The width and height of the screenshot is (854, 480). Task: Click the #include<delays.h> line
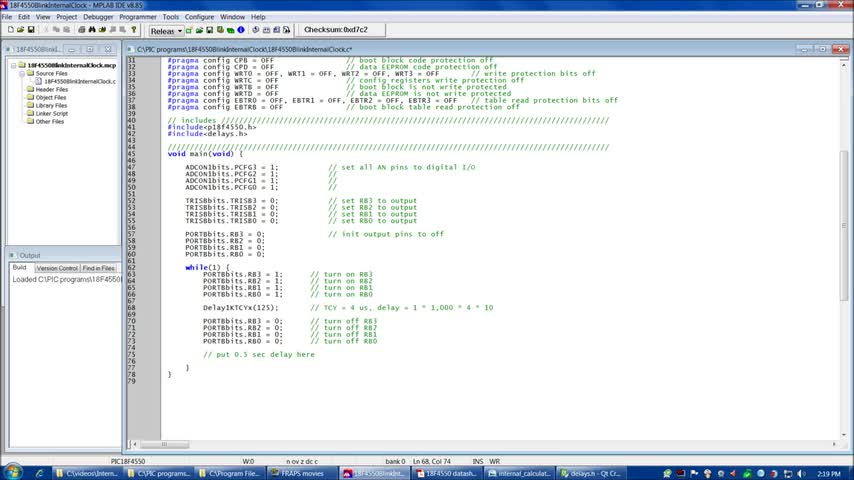pos(207,133)
